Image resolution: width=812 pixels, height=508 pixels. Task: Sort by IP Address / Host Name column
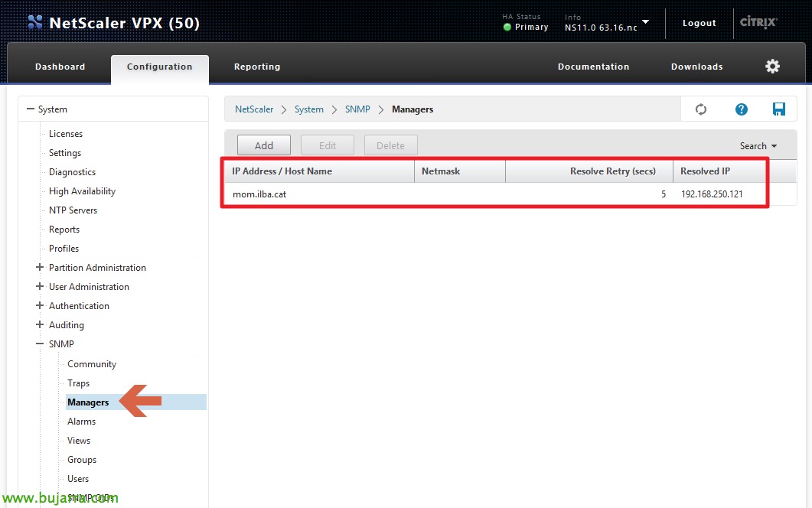(319, 171)
